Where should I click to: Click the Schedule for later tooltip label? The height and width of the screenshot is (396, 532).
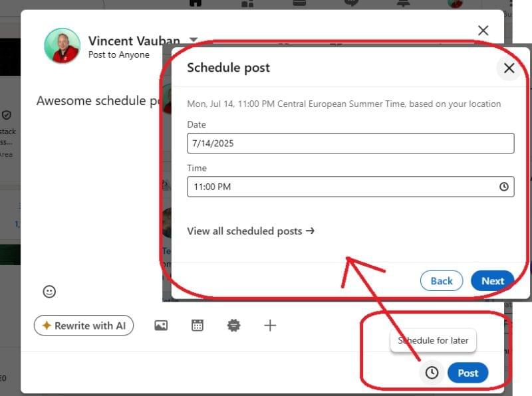click(434, 340)
